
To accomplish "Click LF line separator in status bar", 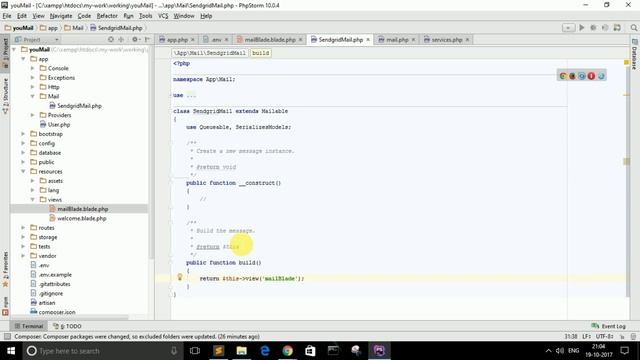I will [587, 336].
